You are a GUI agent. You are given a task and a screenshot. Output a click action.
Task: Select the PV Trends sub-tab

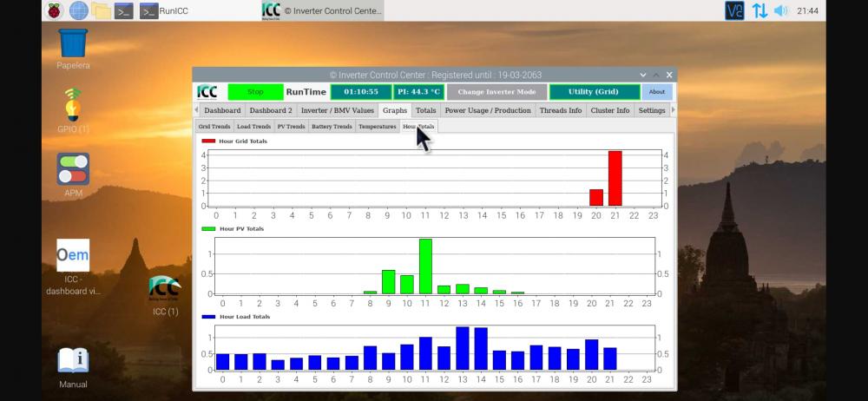pos(291,127)
